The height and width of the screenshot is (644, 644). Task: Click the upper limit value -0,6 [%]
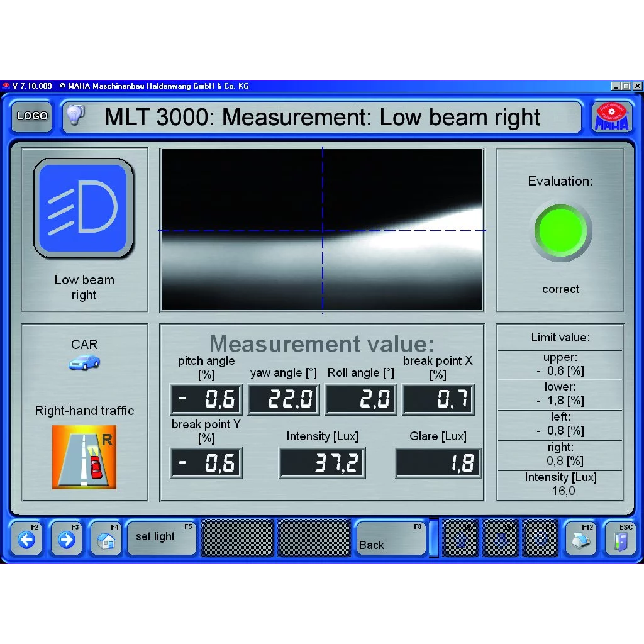click(x=560, y=371)
